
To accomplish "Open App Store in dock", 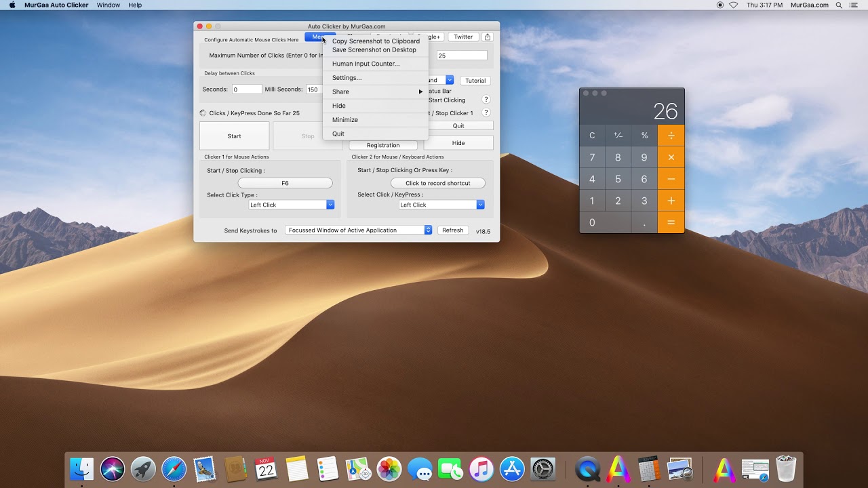I will coord(512,469).
